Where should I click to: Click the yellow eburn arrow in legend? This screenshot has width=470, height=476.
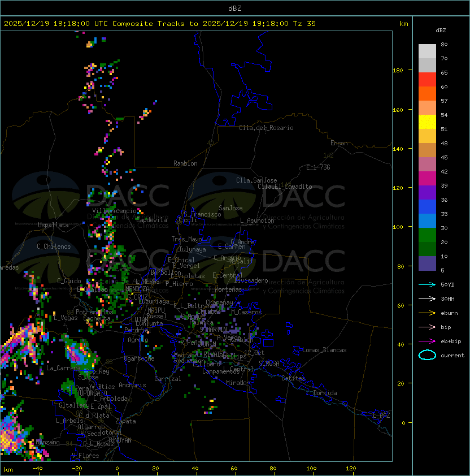coord(427,313)
